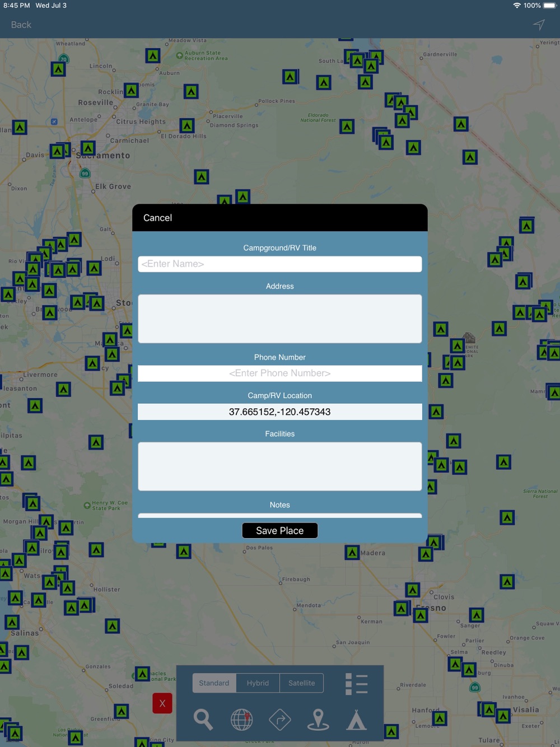
Task: Click the Dos Palos map label
Action: [x=260, y=548]
